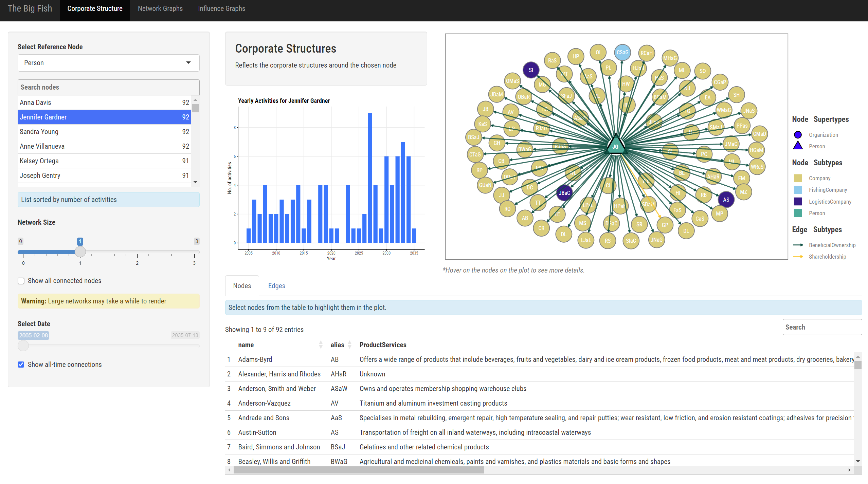Screen dimensions: 868x484
Task: Open the Person reference node dropdown
Action: [108, 63]
